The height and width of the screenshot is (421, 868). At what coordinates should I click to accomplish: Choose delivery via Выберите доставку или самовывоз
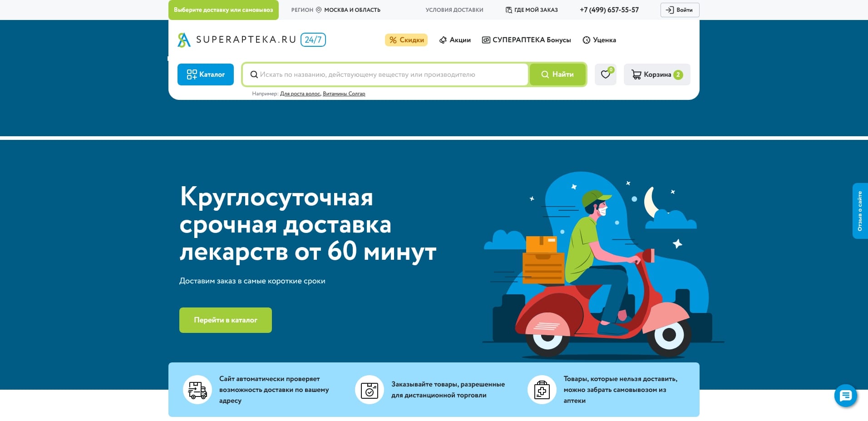tap(223, 10)
